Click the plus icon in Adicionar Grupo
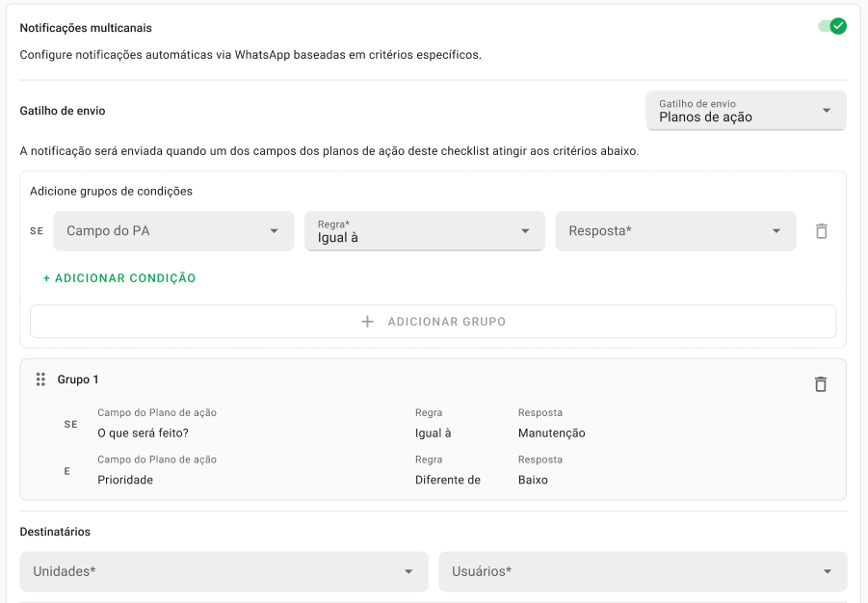Viewport: 868px width, 603px height. [x=368, y=322]
